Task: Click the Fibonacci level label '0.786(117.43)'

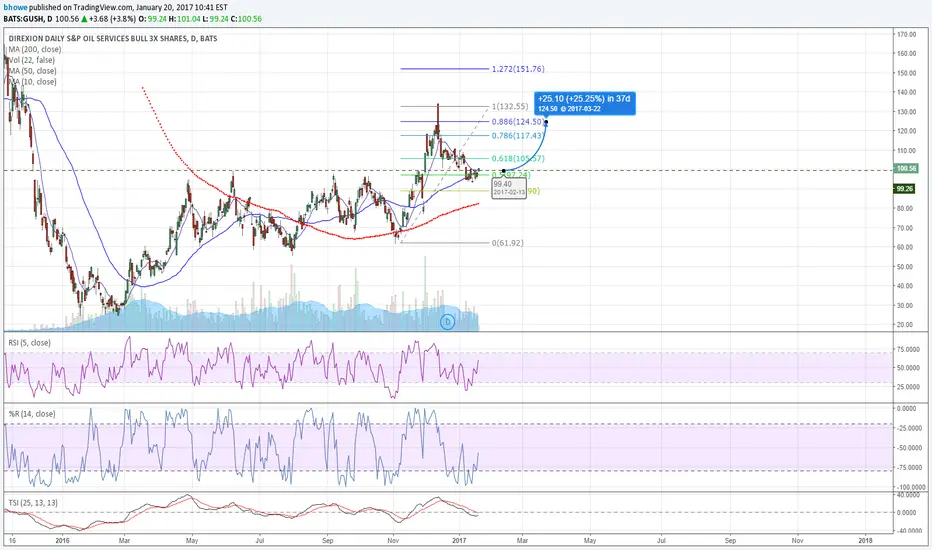Action: click(518, 136)
